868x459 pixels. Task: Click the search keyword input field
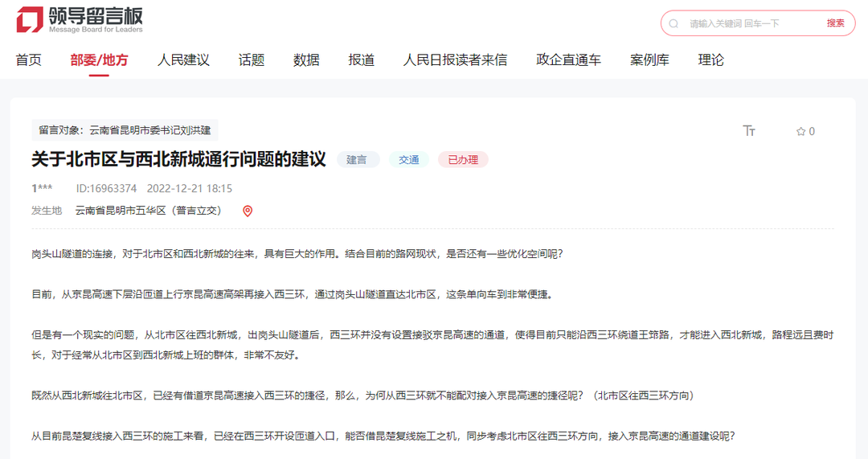[x=753, y=23]
